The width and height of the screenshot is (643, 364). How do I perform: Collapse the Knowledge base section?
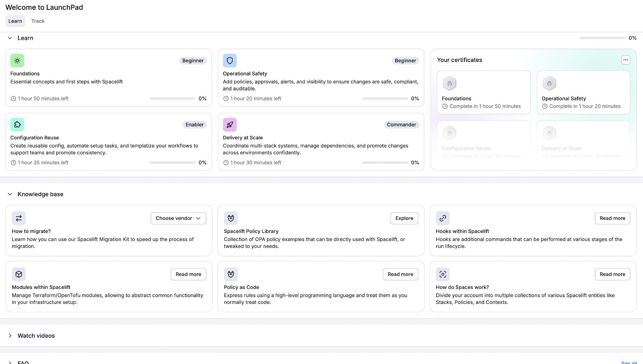(x=10, y=194)
